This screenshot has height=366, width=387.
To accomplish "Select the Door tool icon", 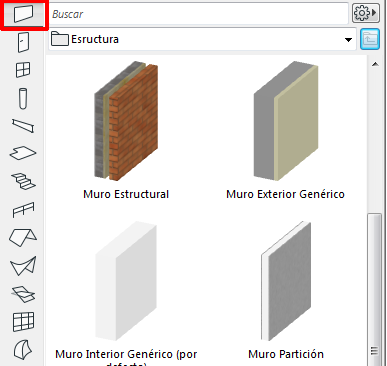I will [x=23, y=42].
